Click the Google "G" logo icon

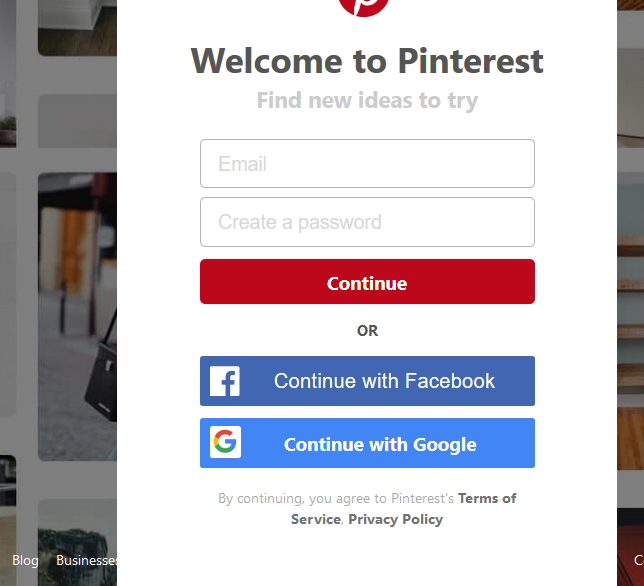225,442
